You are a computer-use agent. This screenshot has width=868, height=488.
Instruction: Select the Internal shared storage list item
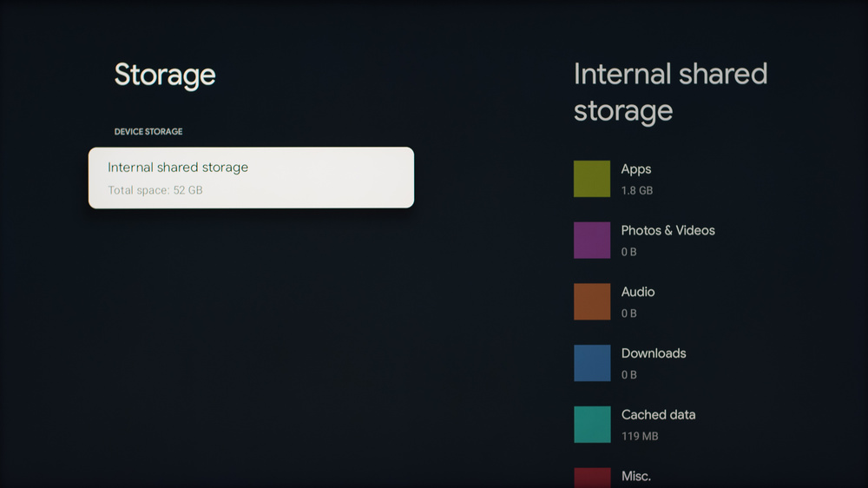[251, 177]
